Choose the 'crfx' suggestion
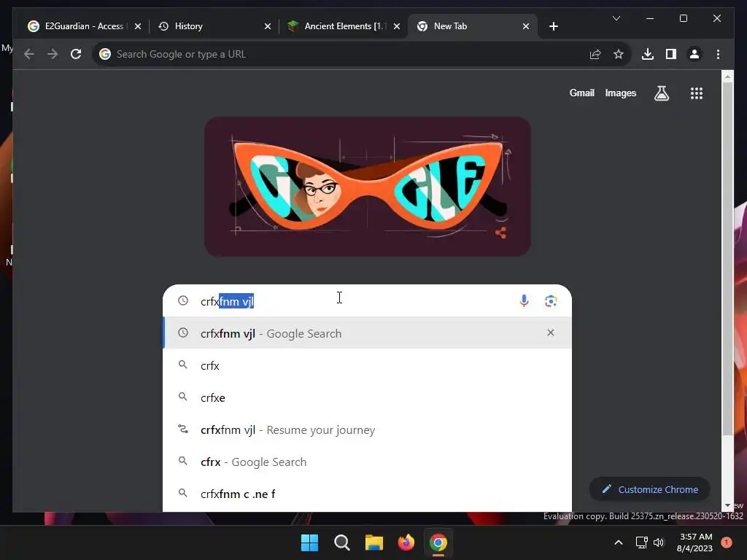Viewport: 747px width, 560px height. click(x=367, y=366)
